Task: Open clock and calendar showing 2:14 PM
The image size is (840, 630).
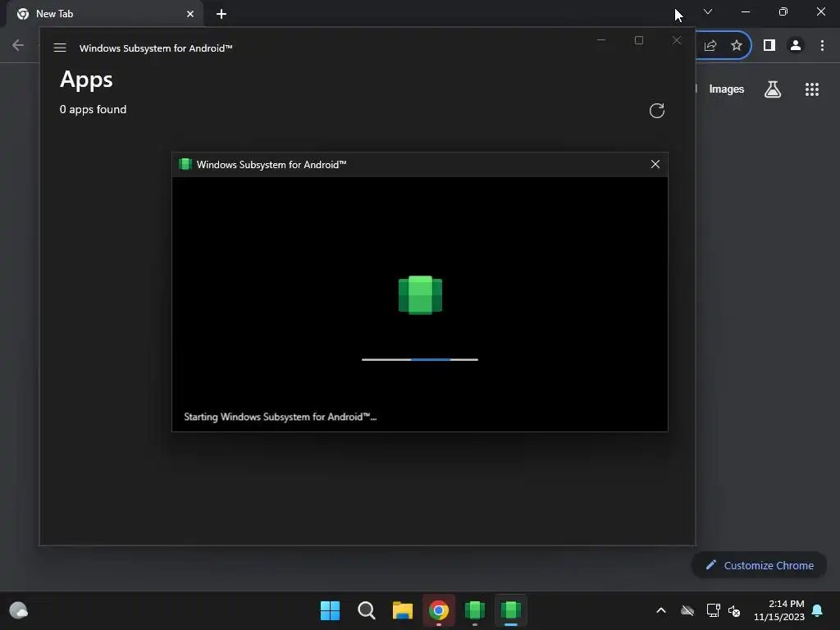Action: [x=779, y=610]
